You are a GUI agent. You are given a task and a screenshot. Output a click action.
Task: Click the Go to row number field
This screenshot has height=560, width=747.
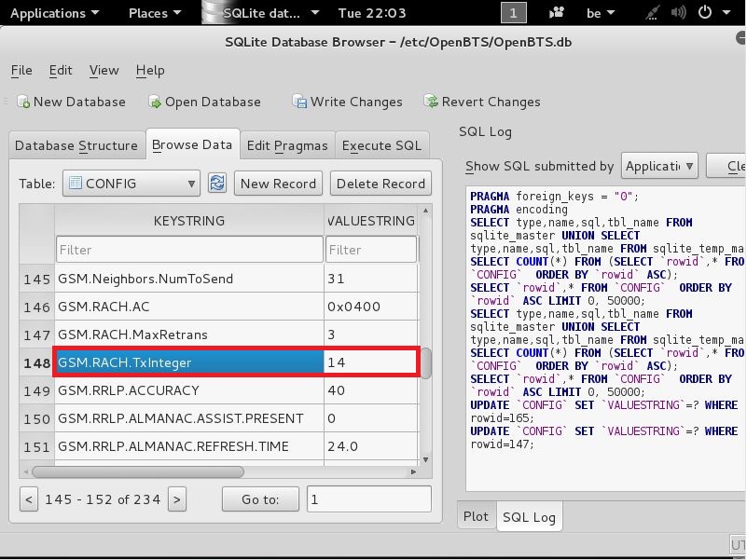click(x=369, y=499)
